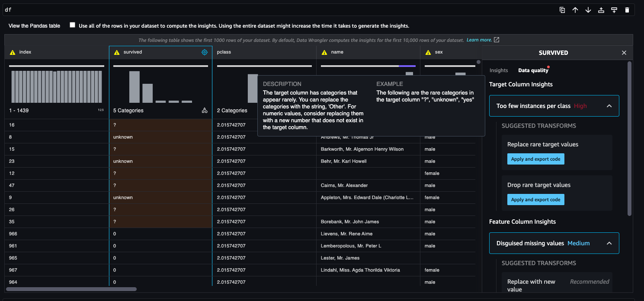Open the Data quality tab
Viewport: 644px width, 301px height.
(x=533, y=70)
